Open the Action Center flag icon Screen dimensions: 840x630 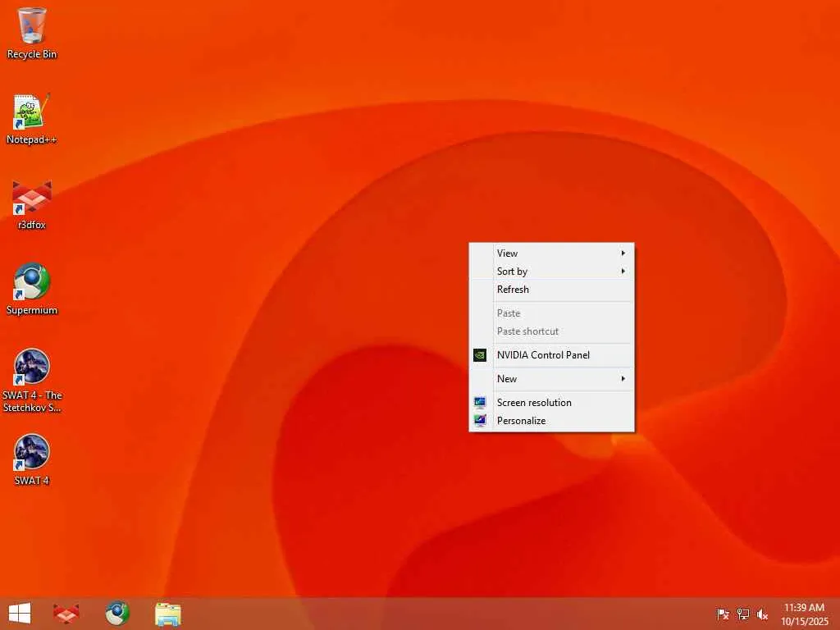(723, 614)
